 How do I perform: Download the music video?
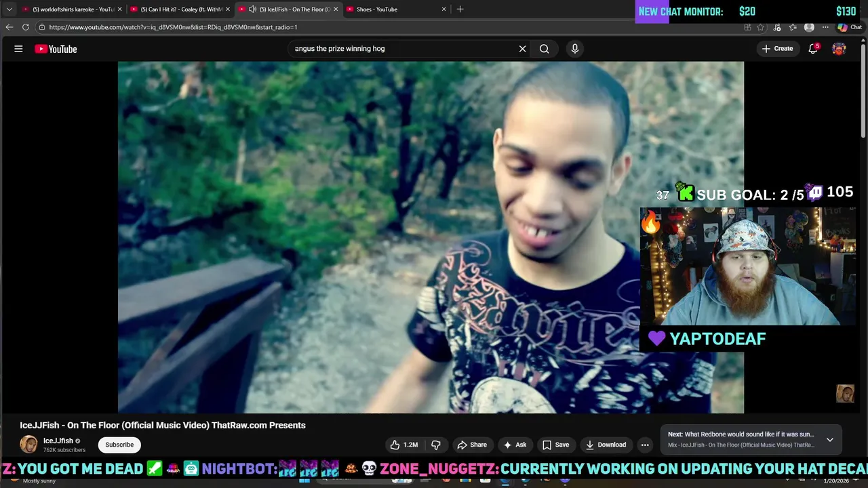click(x=606, y=445)
